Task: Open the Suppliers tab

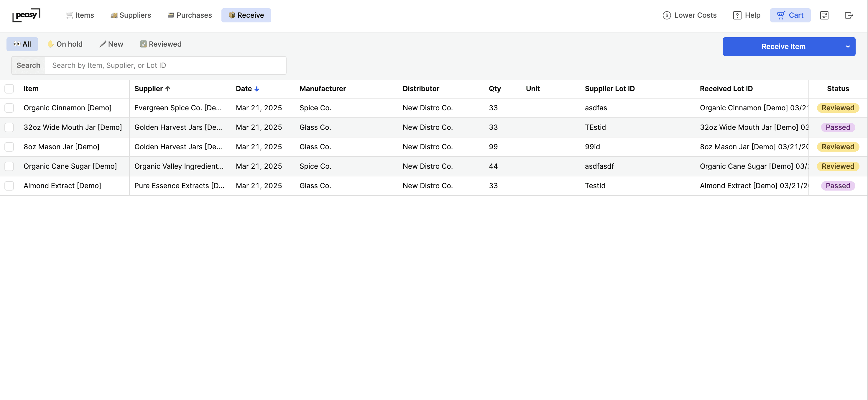Action: (x=131, y=15)
